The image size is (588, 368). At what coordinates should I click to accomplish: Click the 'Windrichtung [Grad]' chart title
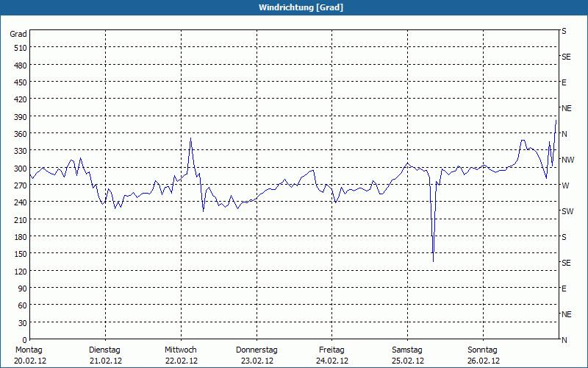(x=301, y=7)
